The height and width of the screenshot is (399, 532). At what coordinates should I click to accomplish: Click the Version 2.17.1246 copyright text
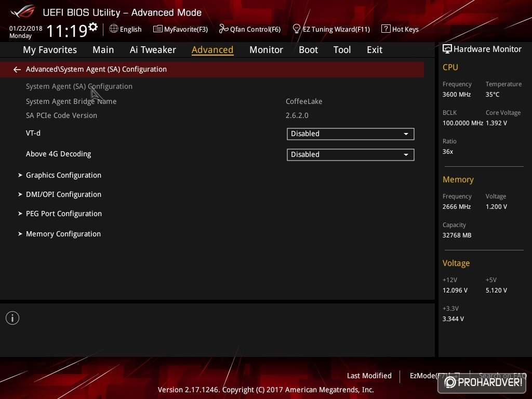265,390
